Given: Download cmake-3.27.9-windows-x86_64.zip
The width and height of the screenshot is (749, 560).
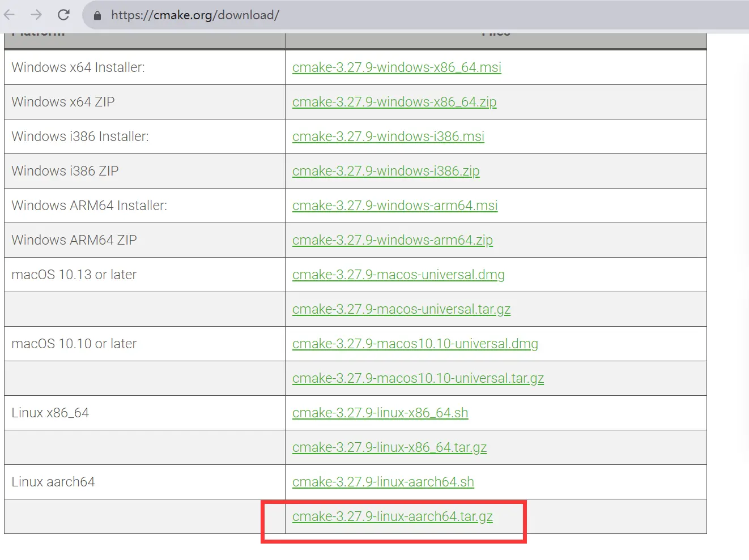Looking at the screenshot, I should 394,102.
